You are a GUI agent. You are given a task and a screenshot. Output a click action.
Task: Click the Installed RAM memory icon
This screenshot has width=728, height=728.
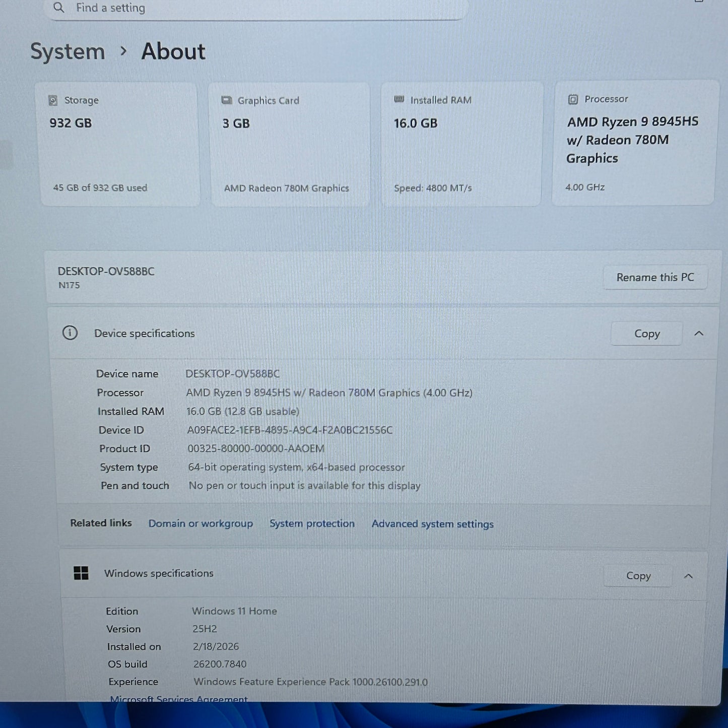(399, 100)
